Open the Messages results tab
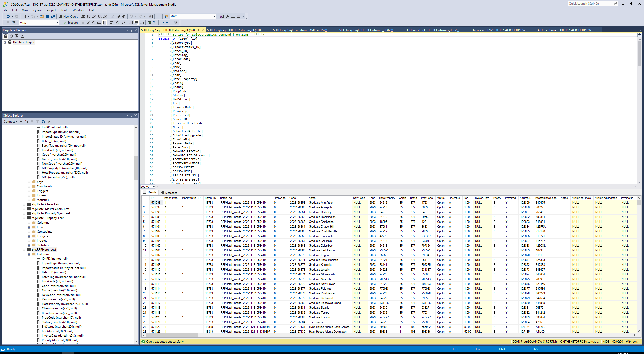Viewport: 644px width, 354px height. 169,193
